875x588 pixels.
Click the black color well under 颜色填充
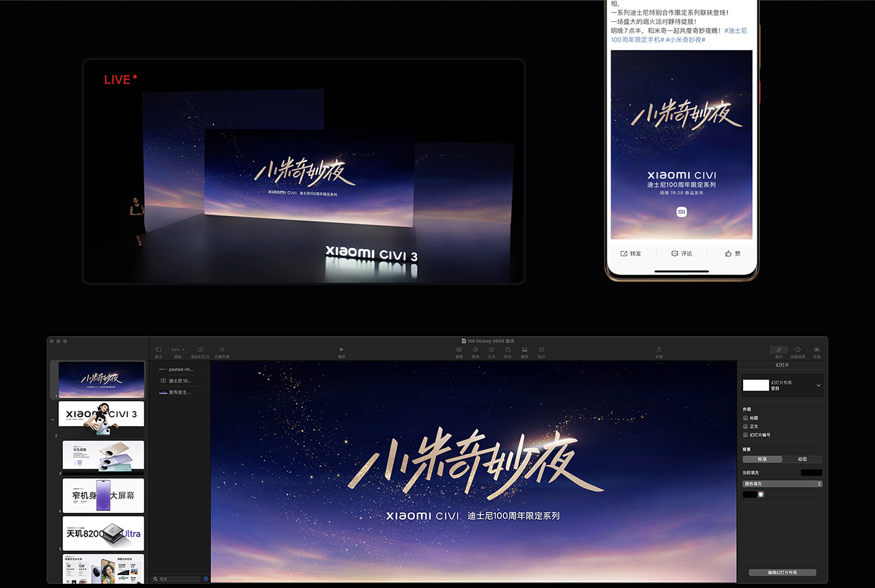pos(749,494)
